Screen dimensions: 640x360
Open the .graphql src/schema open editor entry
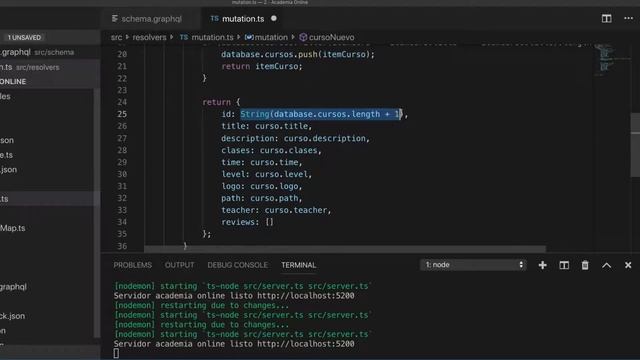click(49, 52)
